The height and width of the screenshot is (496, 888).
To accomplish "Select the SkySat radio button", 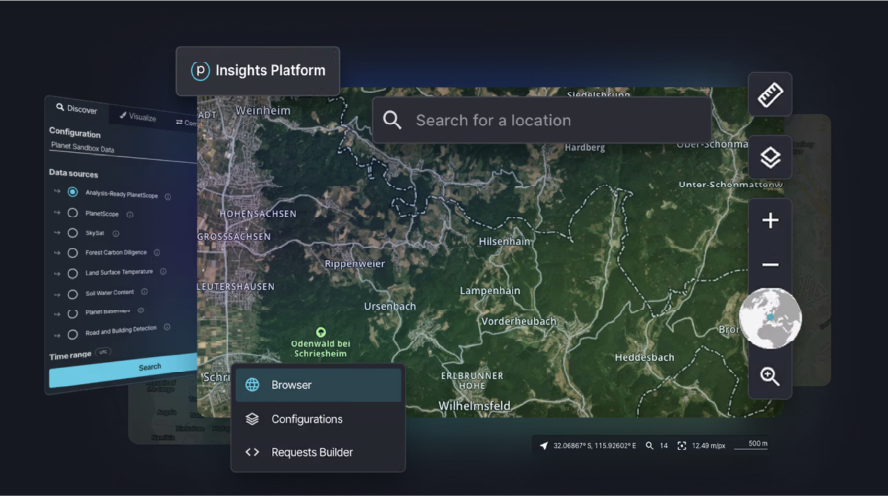I will (72, 233).
